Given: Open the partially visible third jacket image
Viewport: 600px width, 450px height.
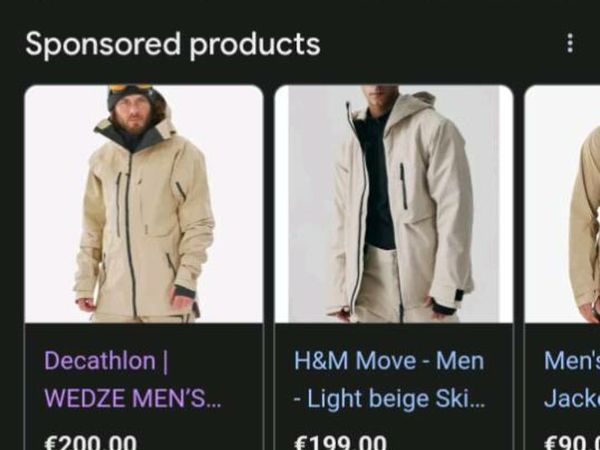Looking at the screenshot, I should point(562,204).
